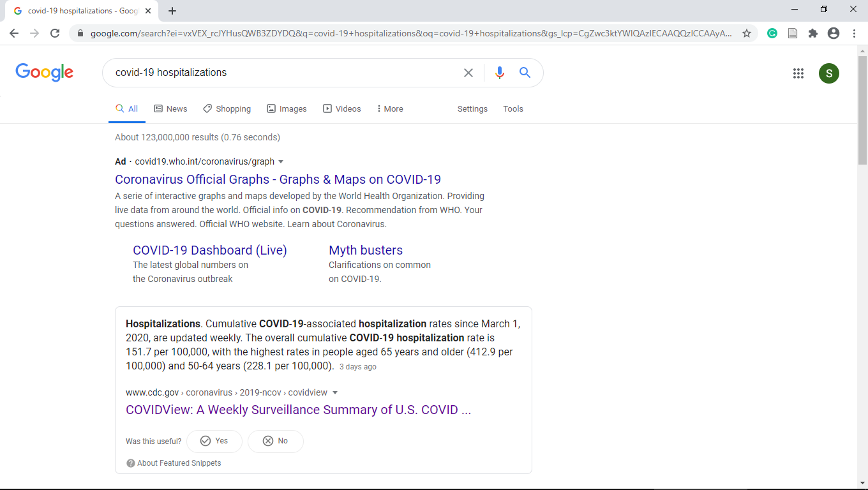The width and height of the screenshot is (868, 490).
Task: Open the Coronavirus Official Graphs ad link
Action: point(278,179)
